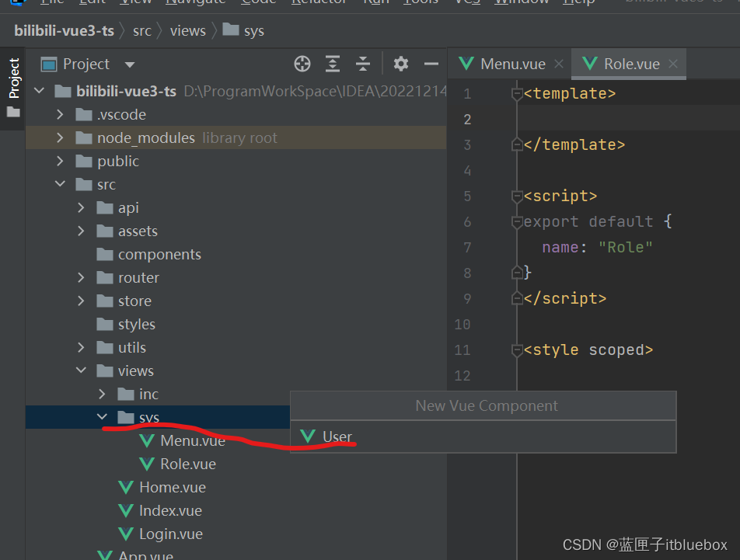740x560 pixels.
Task: Open Project panel settings gear
Action: pos(400,64)
